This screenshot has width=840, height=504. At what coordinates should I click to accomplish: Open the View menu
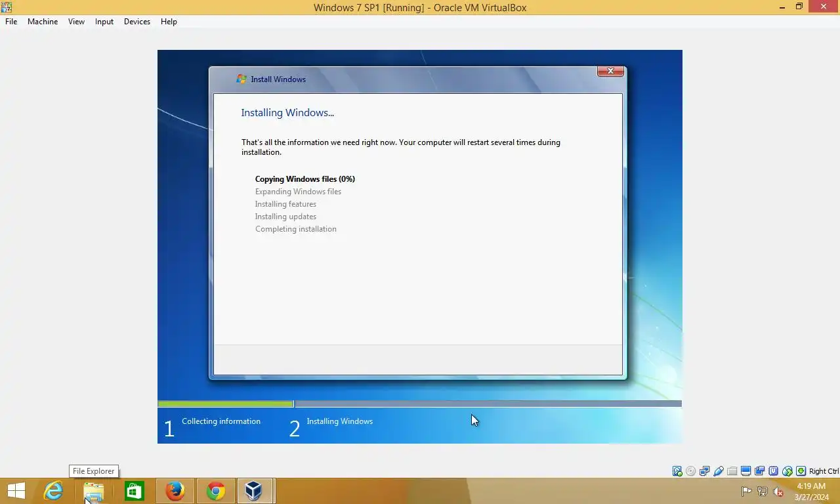pyautogui.click(x=76, y=22)
